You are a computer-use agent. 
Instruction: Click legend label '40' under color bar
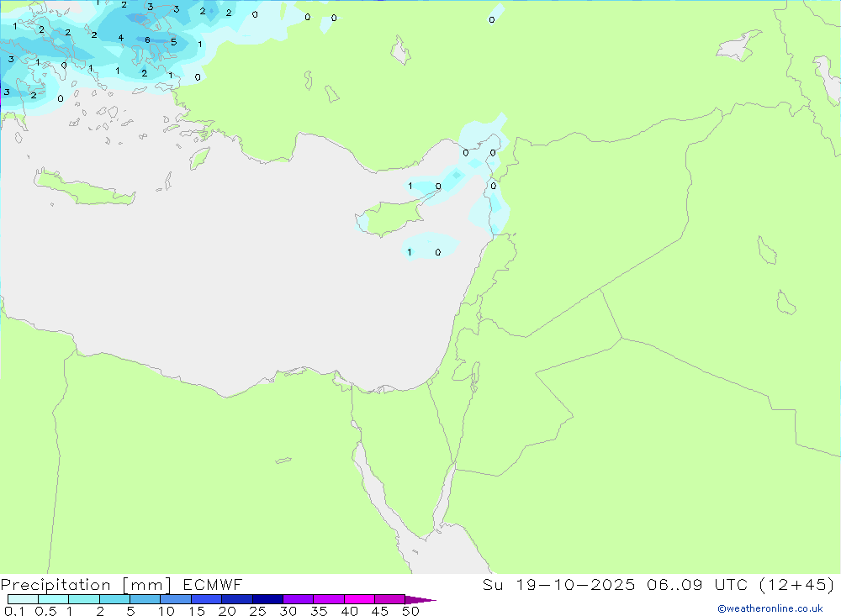pyautogui.click(x=349, y=611)
